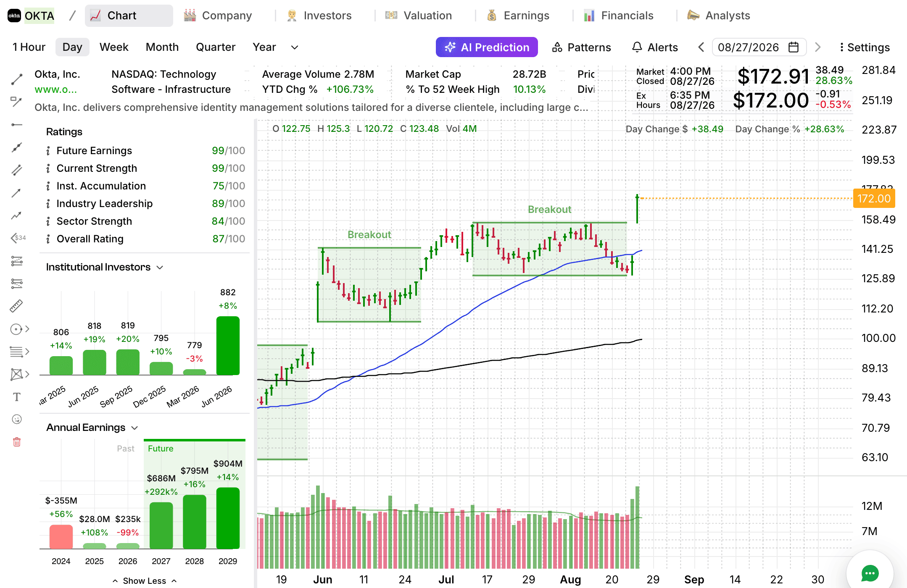The height and width of the screenshot is (588, 907).
Task: Expand more timeframe options chevron
Action: pyautogui.click(x=295, y=47)
